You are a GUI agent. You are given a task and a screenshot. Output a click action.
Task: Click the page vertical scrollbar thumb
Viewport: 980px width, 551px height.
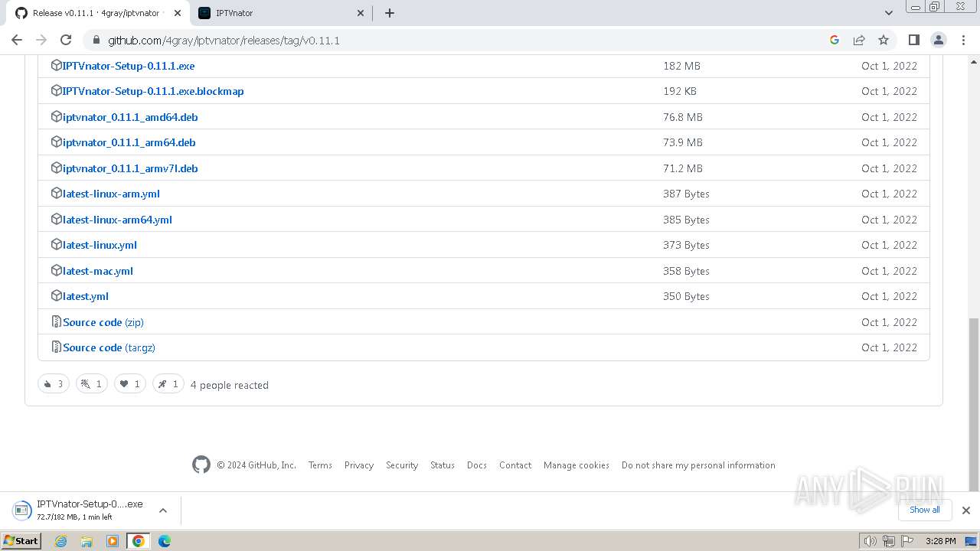pos(974,404)
